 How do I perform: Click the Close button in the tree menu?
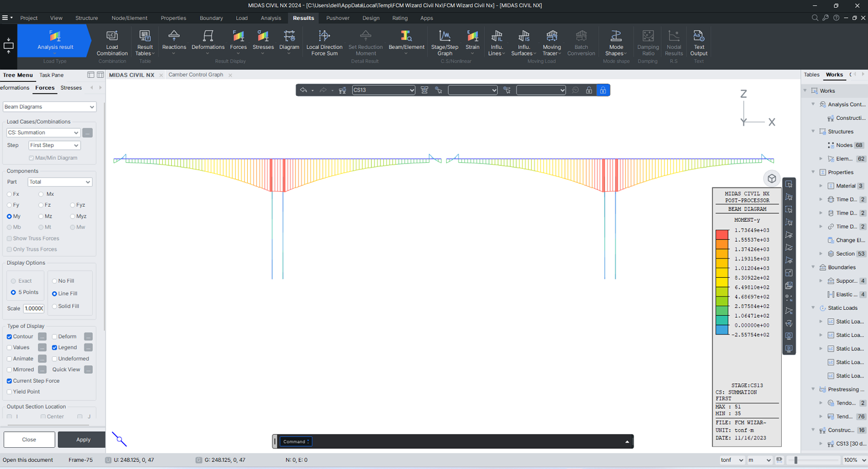(x=29, y=439)
